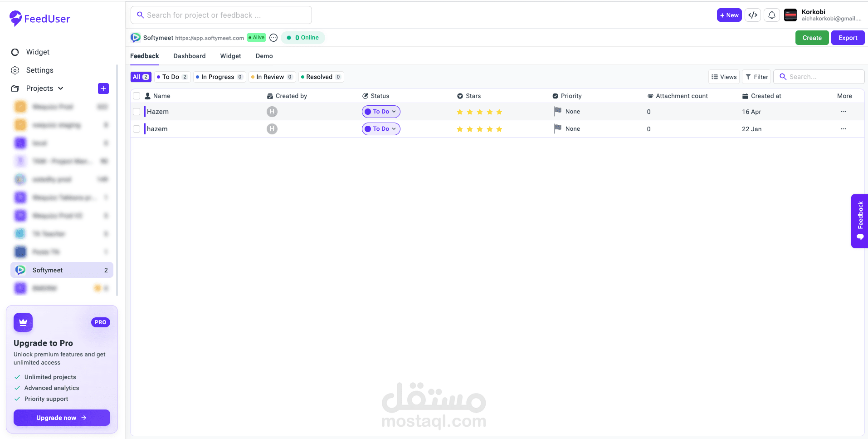Click the 22 Jan created date
Image resolution: width=868 pixels, height=439 pixels.
752,129
